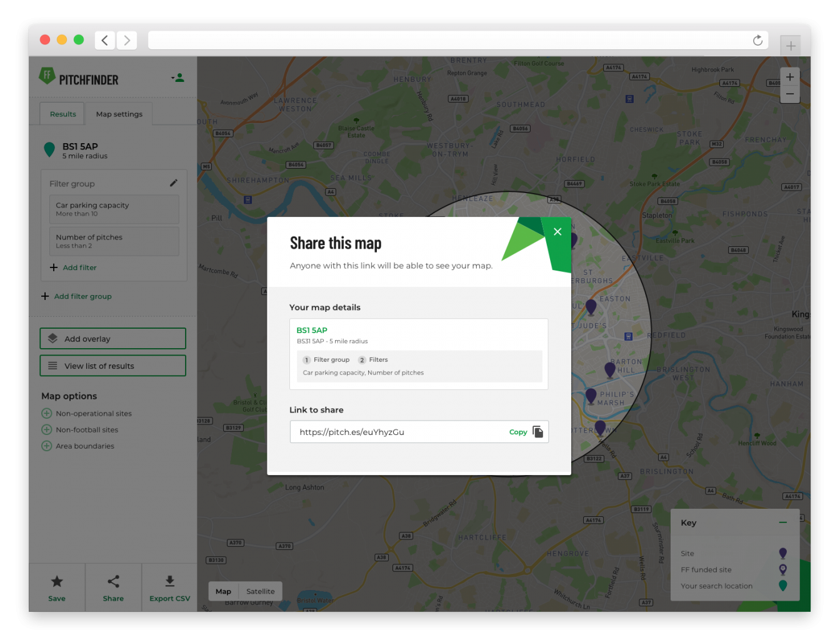This screenshot has width=840, height=640.
Task: Copy the map share link
Action: coord(518,432)
